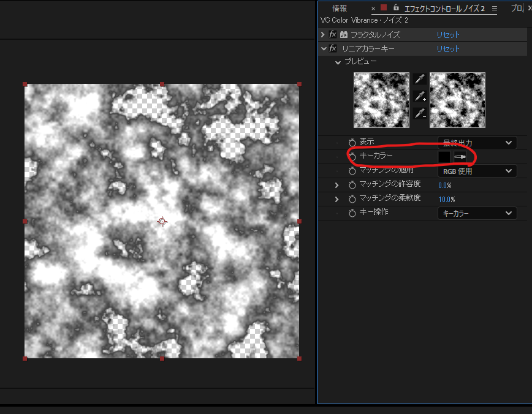Pick key color with キーカラー eyedropper
532x414 pixels.
[x=460, y=157]
